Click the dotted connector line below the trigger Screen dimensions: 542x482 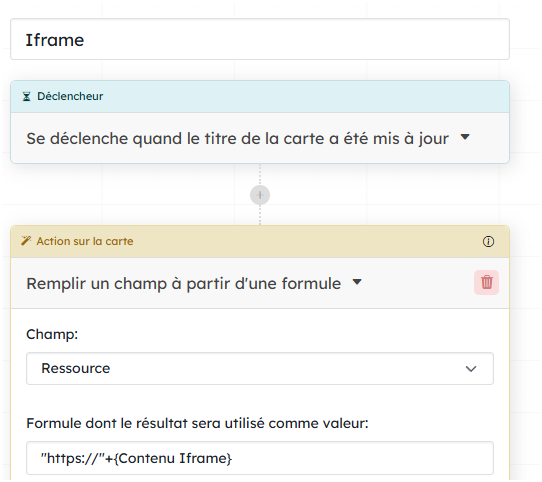pyautogui.click(x=260, y=174)
